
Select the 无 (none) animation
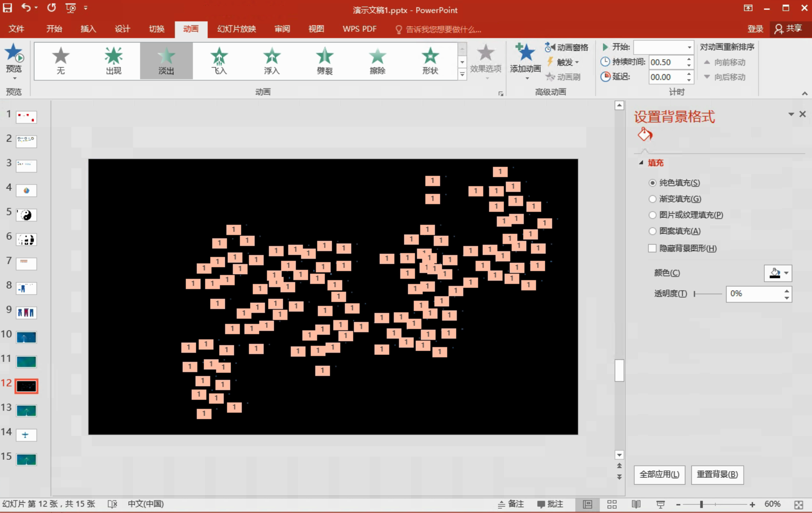[61, 61]
